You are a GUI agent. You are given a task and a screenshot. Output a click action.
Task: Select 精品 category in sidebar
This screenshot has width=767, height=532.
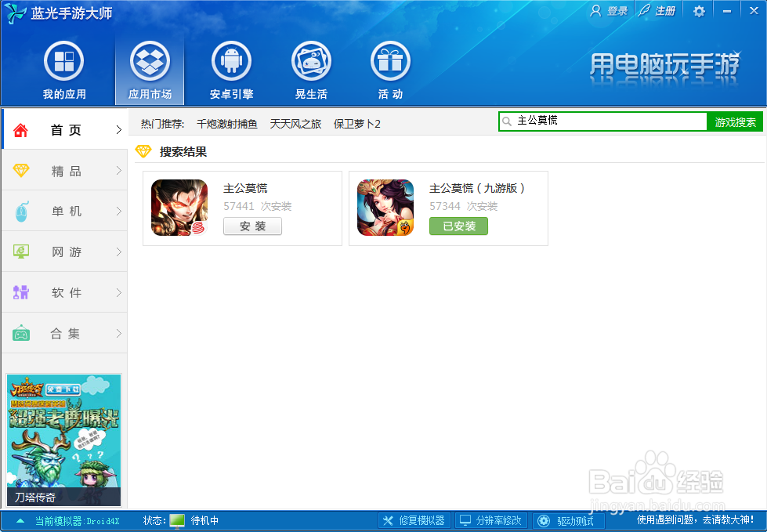pyautogui.click(x=64, y=171)
